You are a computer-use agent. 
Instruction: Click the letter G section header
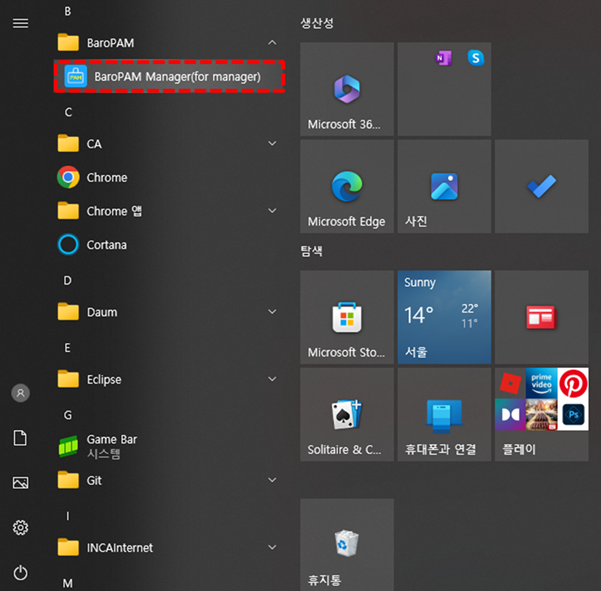tap(68, 415)
